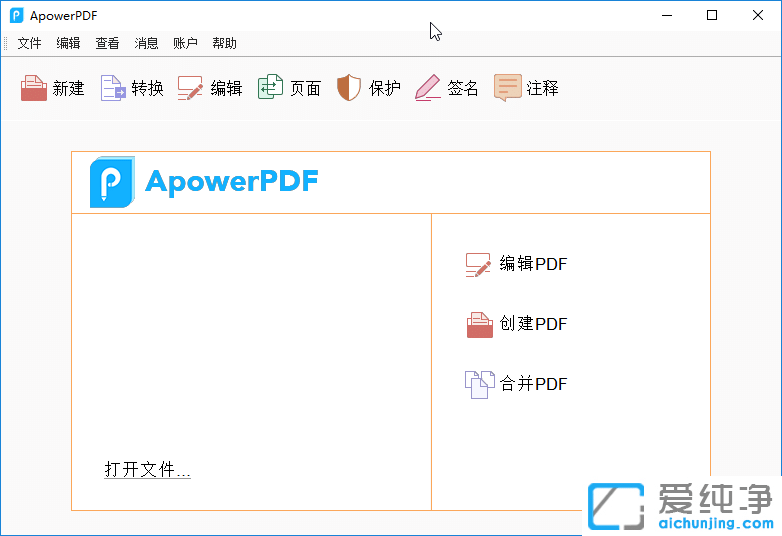Click the 编辑PDF icon in start panel

tap(478, 265)
